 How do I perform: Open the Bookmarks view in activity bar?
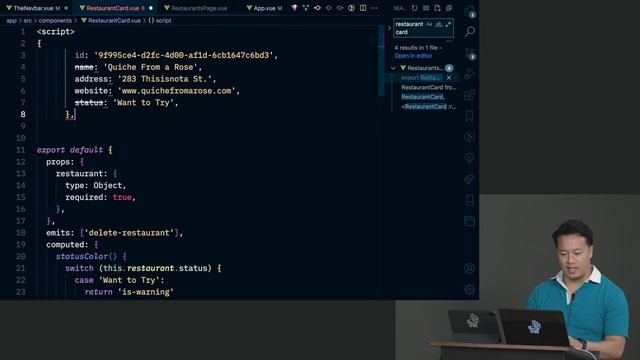click(470, 116)
